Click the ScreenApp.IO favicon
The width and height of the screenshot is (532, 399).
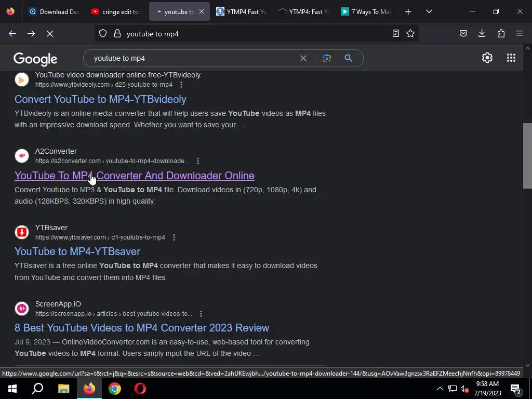coord(22,309)
